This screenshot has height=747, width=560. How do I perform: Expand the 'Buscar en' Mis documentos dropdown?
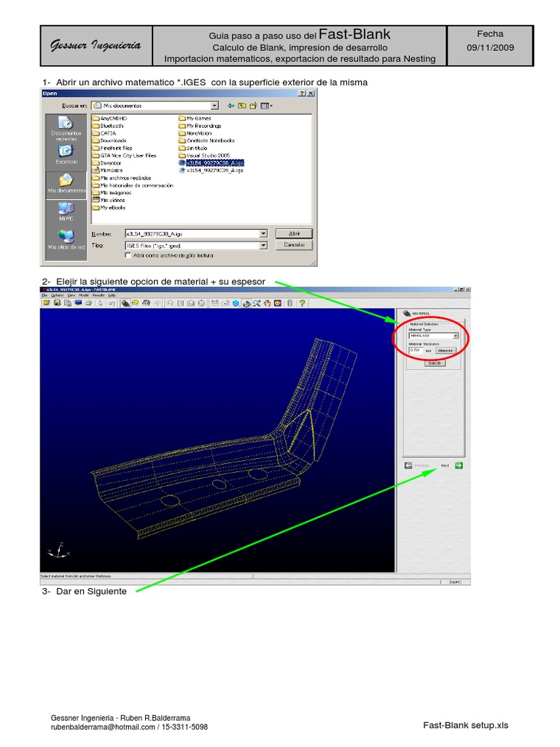point(215,106)
